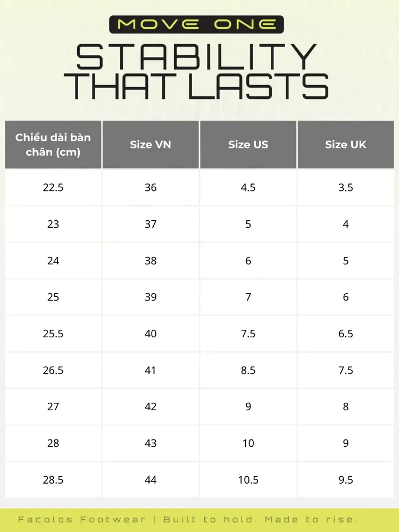Select the 22.5 foot length cell
Viewport: 399px width, 532px height.
click(x=53, y=187)
